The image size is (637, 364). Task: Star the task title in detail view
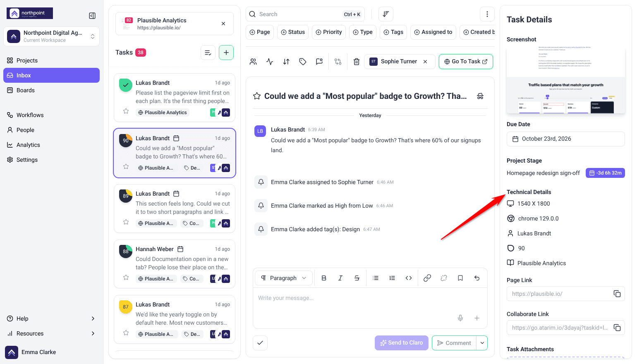click(x=257, y=96)
